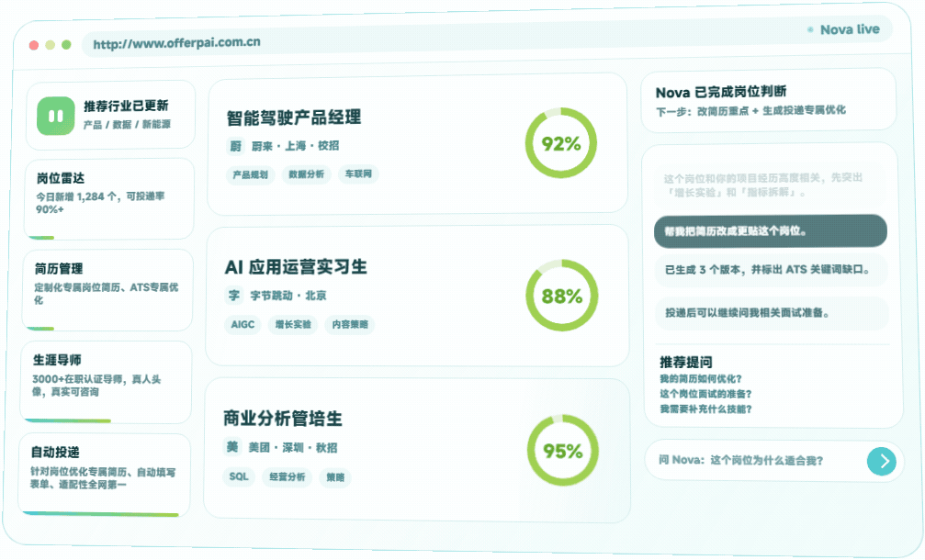Click suggested question 我的简历如何优化?
Image resolution: width=925 pixels, height=560 pixels.
tap(701, 379)
